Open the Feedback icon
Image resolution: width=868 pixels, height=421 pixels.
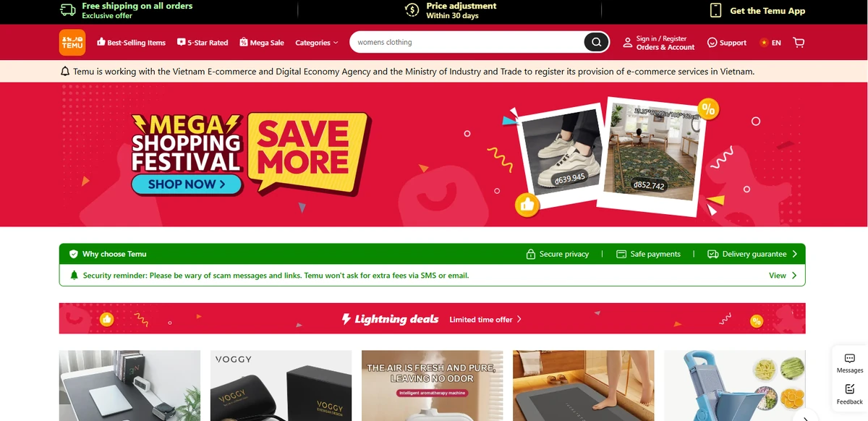[850, 389]
